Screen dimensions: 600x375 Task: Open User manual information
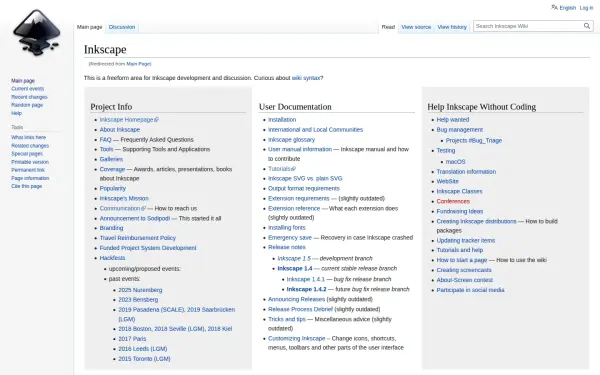300,149
